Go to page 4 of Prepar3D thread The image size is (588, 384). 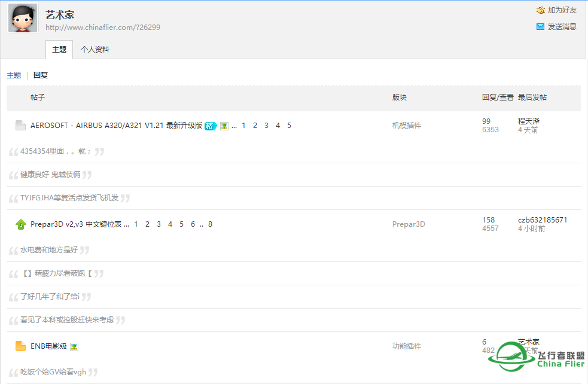pyautogui.click(x=170, y=224)
